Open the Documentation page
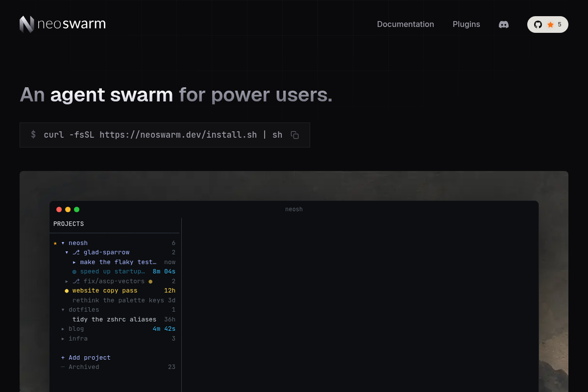588x392 pixels. tap(405, 24)
